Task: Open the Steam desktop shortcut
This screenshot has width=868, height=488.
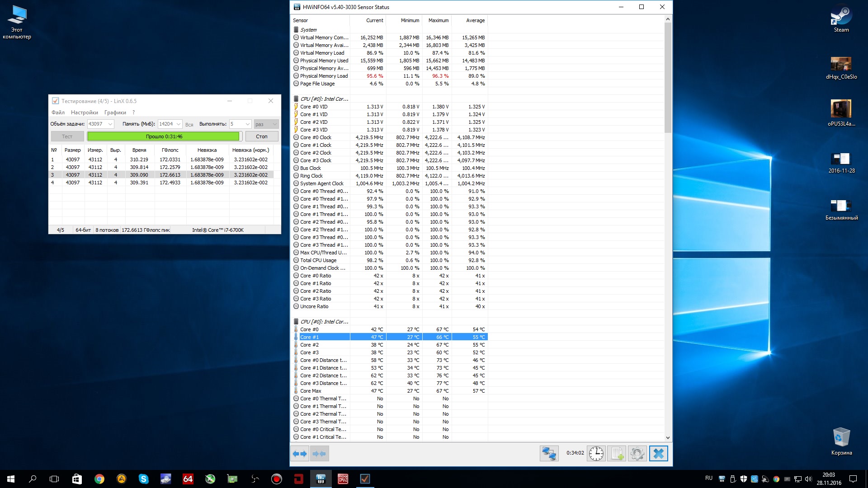Action: click(x=841, y=19)
